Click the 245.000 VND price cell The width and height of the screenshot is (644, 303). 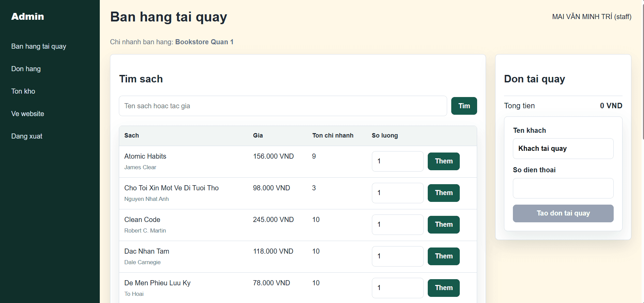(x=273, y=220)
